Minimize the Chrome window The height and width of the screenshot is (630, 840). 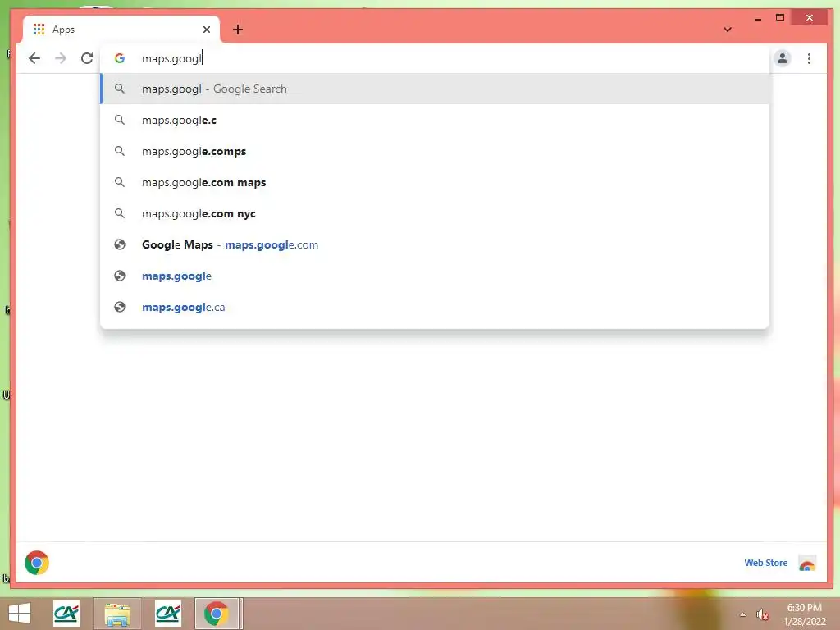click(x=757, y=18)
